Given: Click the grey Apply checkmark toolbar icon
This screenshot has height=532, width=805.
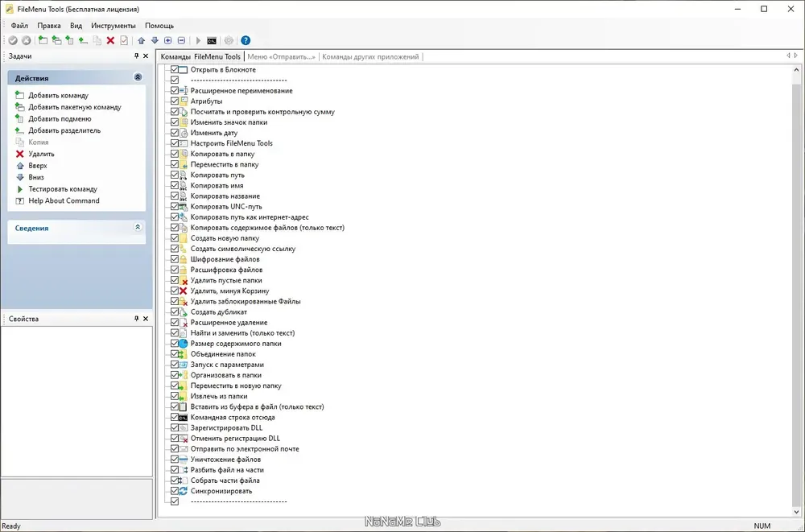Looking at the screenshot, I should 13,40.
